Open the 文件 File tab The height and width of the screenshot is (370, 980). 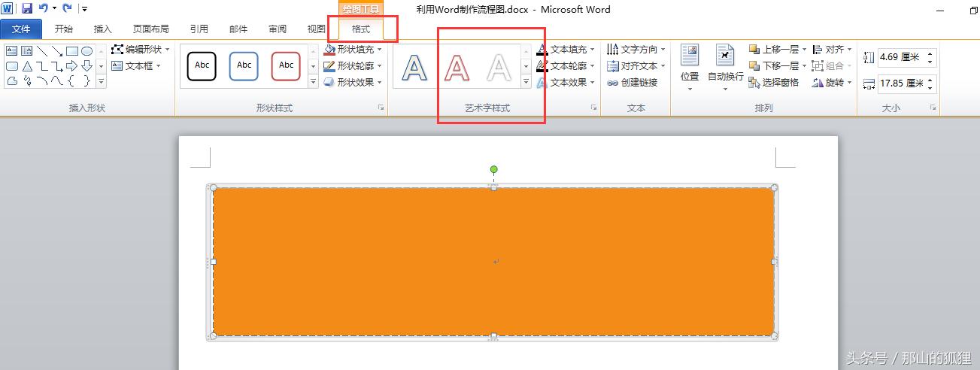coord(22,29)
